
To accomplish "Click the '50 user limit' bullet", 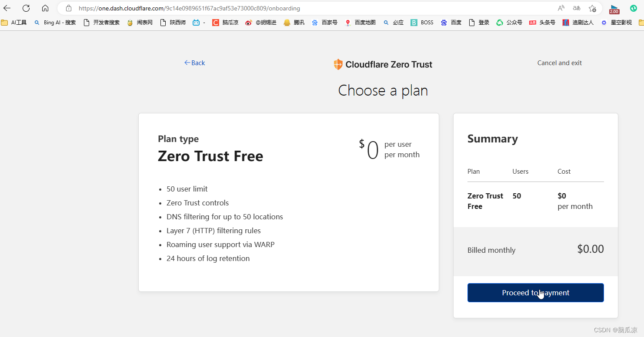I will pos(187,189).
